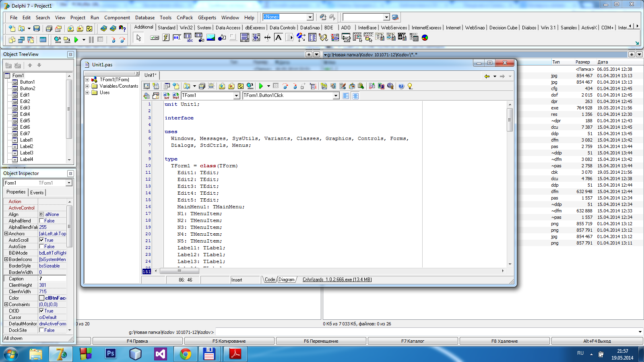Open Photoshop from the Windows taskbar

click(110, 354)
